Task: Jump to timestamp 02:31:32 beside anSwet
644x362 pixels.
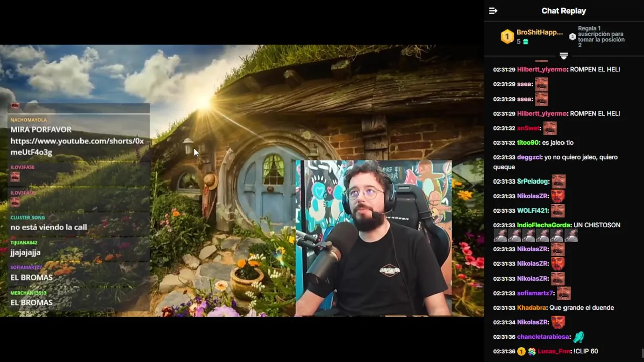Action: coord(504,128)
